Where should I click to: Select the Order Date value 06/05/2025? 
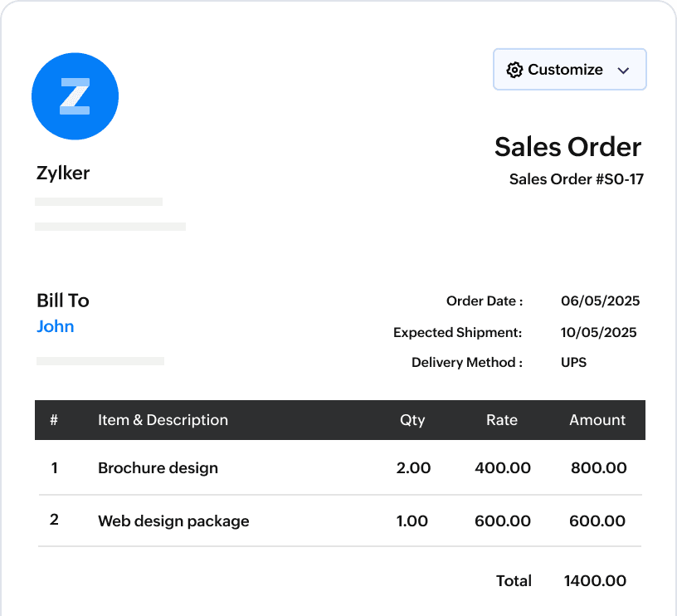599,301
